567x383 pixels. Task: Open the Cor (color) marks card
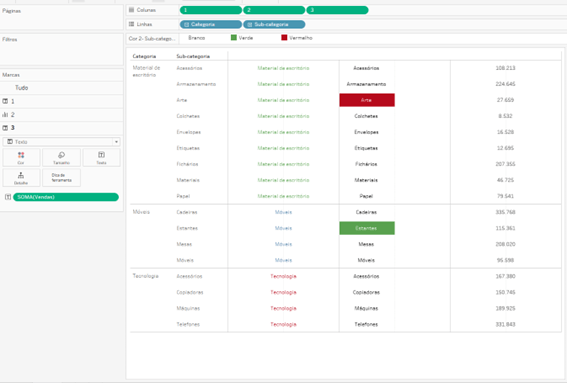(21, 158)
